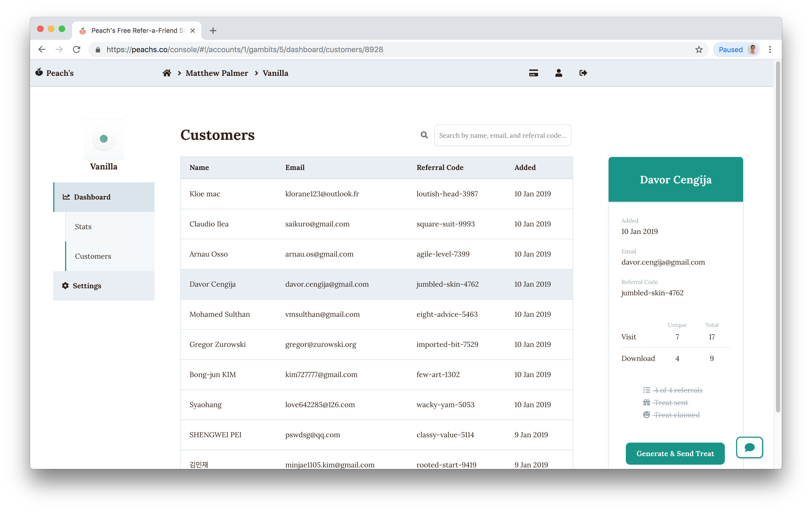Click the page vertical scrollbar
This screenshot has height=512, width=812.
click(x=778, y=236)
